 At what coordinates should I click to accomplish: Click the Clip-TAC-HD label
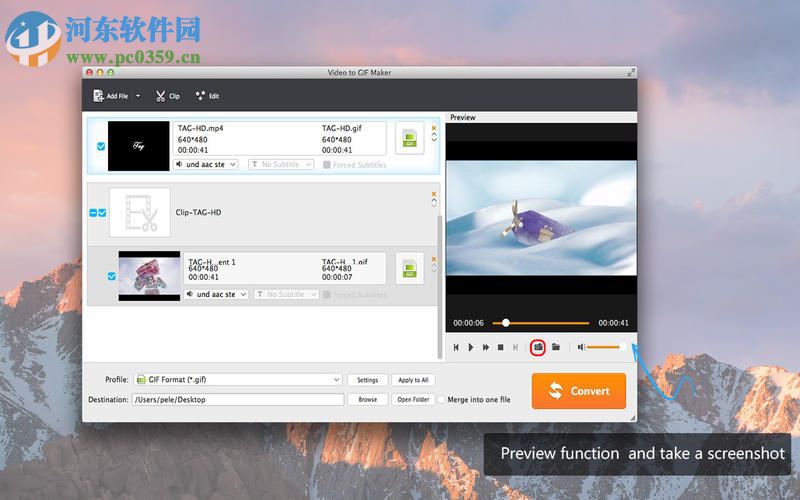[x=198, y=212]
